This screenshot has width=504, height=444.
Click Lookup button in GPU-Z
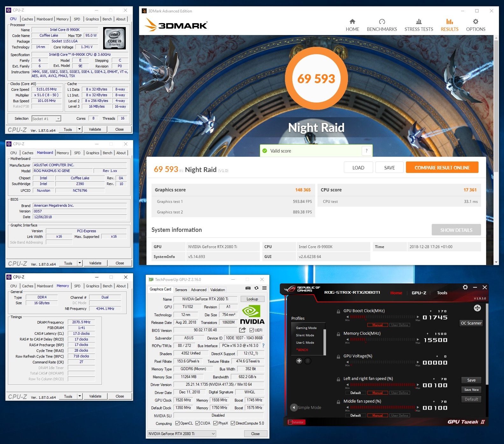tap(252, 299)
